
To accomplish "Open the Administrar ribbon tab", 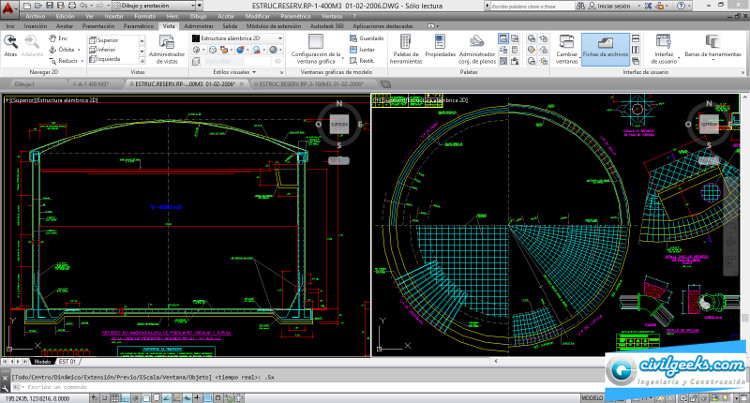I will [x=199, y=25].
